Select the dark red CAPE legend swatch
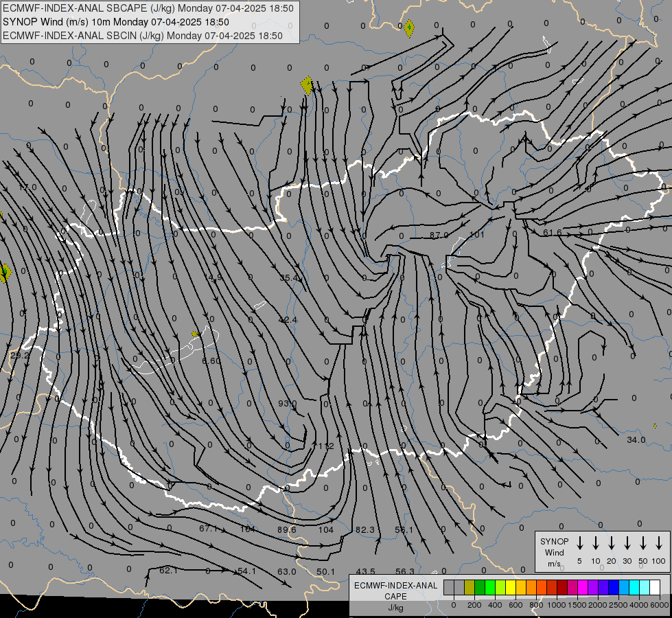This screenshot has height=618, width=672. click(562, 588)
